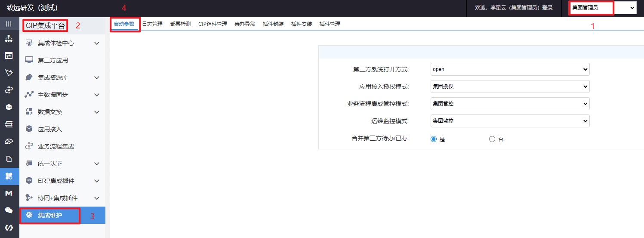Open the 业务流程集成 menu item

(62, 146)
